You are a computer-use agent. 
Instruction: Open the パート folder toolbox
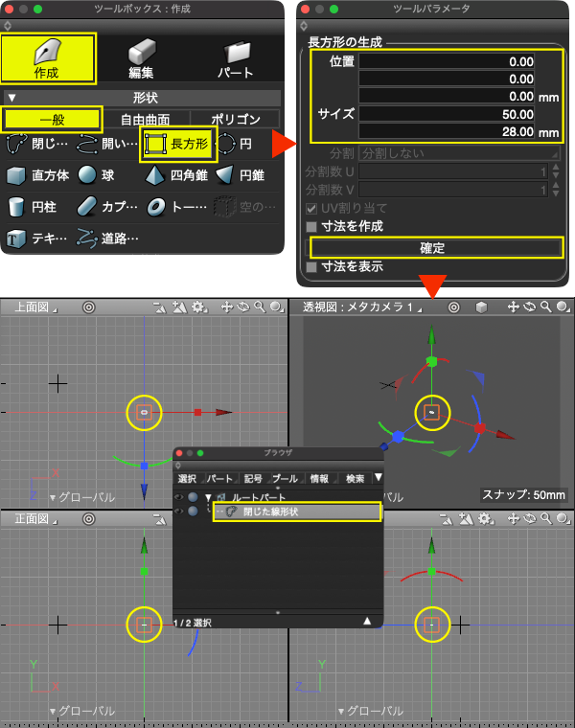(236, 59)
